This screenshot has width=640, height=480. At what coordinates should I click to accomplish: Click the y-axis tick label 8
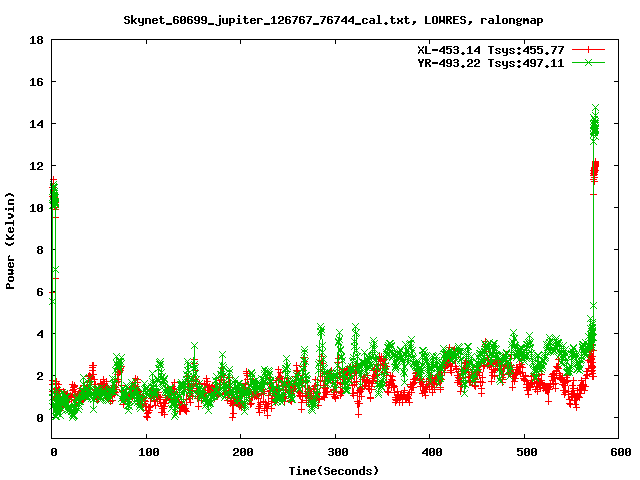(40, 250)
